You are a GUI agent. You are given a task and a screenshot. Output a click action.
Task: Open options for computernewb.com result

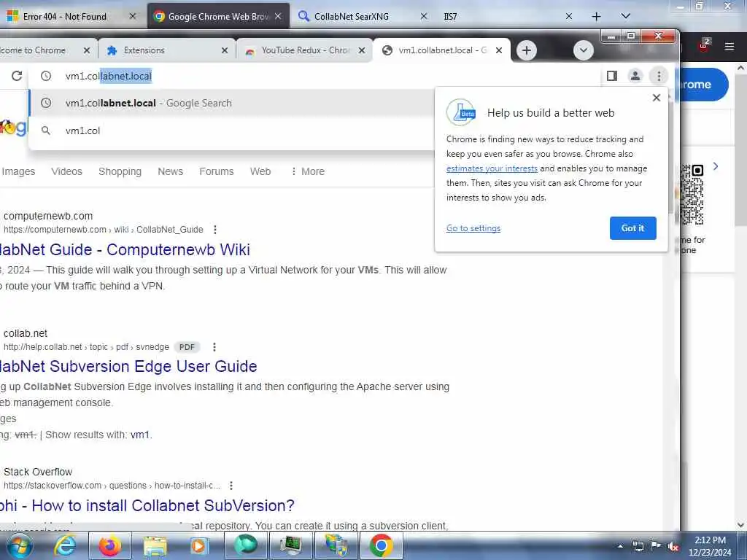tap(215, 230)
